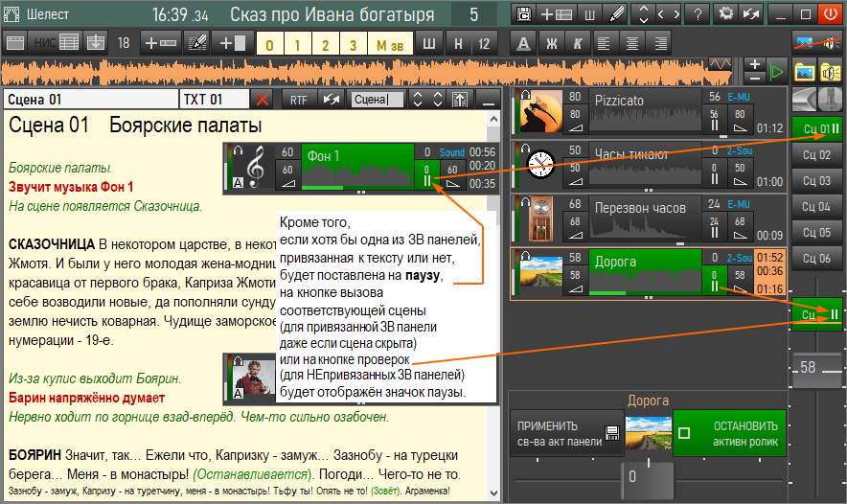Select tab 1 in the yellow tab row
Viewport: 847px width, 504px height.
(x=297, y=45)
